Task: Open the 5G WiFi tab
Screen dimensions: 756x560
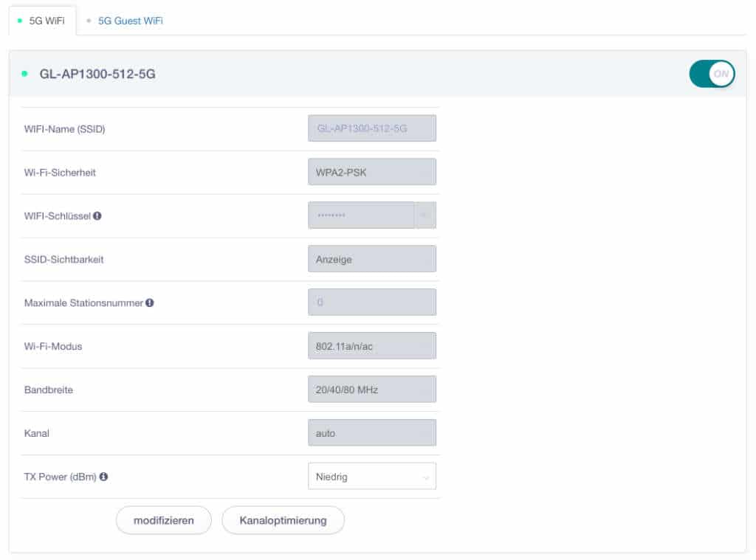Action: point(42,21)
